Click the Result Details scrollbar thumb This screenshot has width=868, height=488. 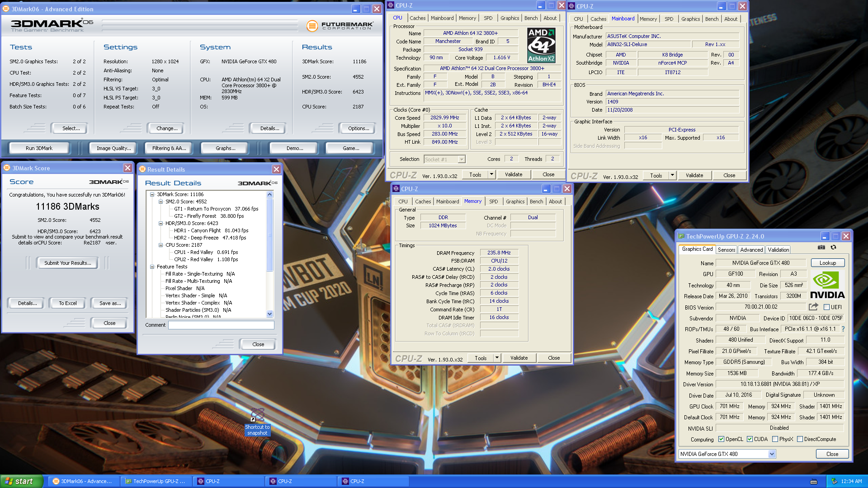tap(270, 235)
